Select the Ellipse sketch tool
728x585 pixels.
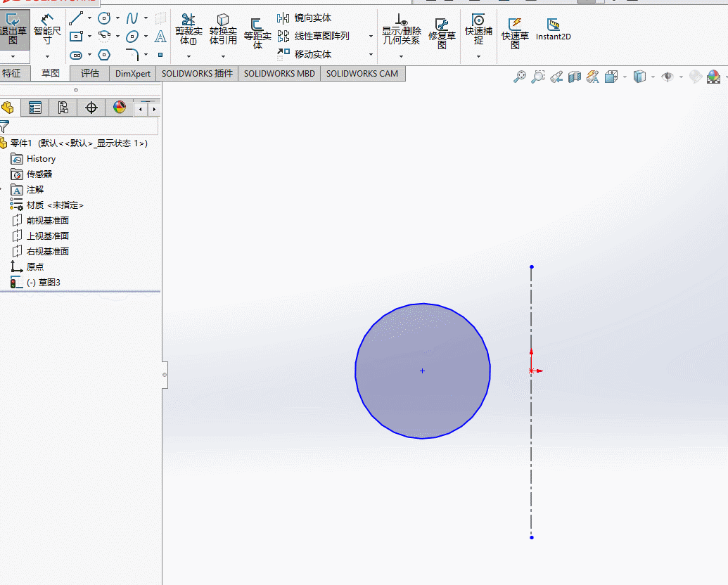tap(132, 37)
